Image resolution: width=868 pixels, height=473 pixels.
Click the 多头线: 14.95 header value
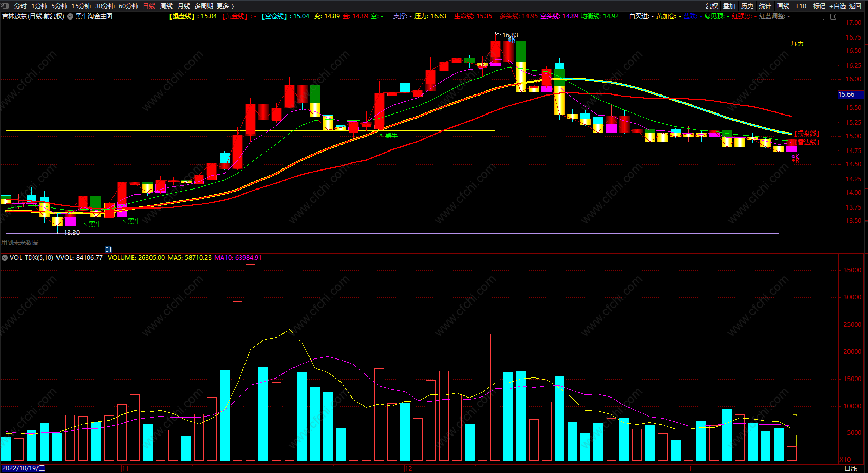519,16
